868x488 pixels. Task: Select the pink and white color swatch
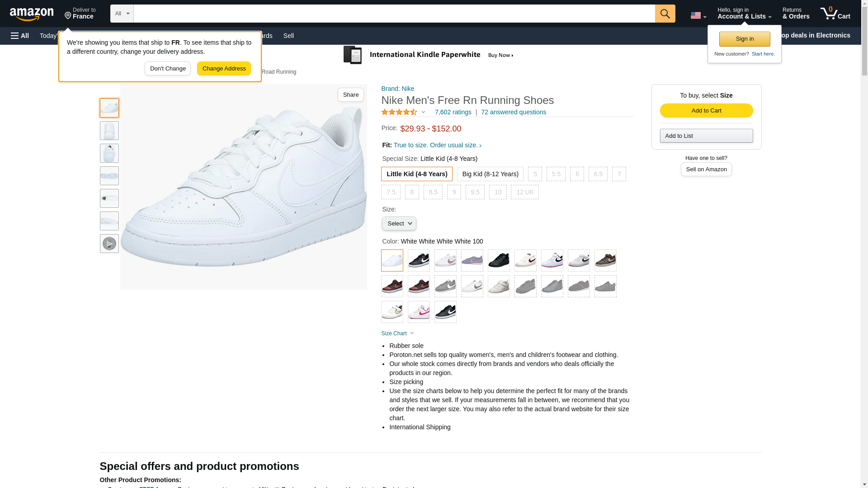click(419, 312)
